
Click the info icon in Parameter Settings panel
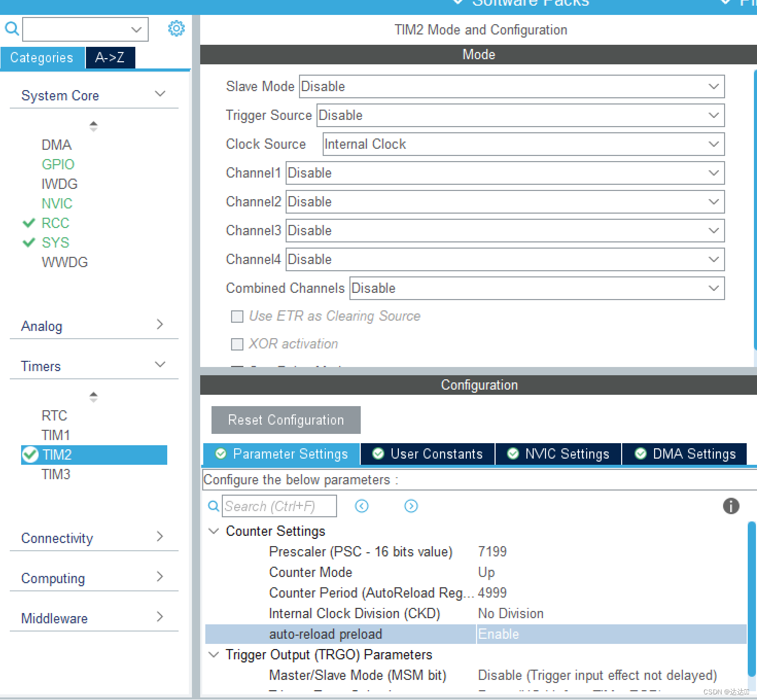click(731, 506)
